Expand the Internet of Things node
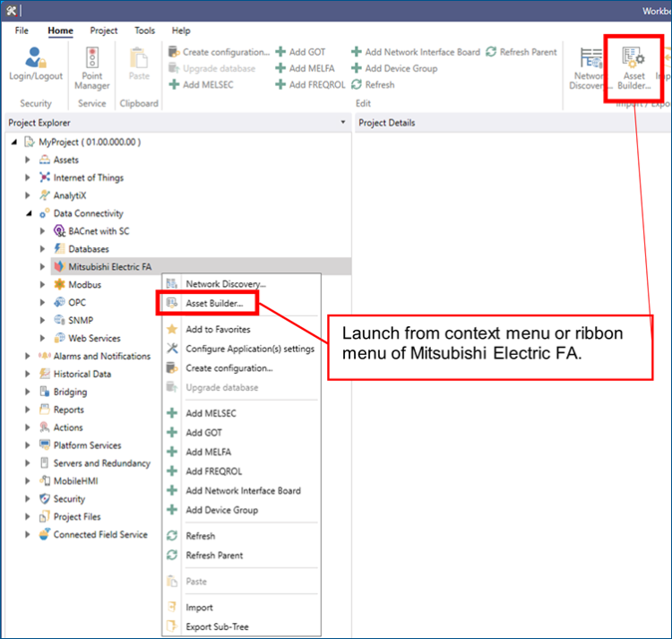The image size is (672, 639). (28, 177)
